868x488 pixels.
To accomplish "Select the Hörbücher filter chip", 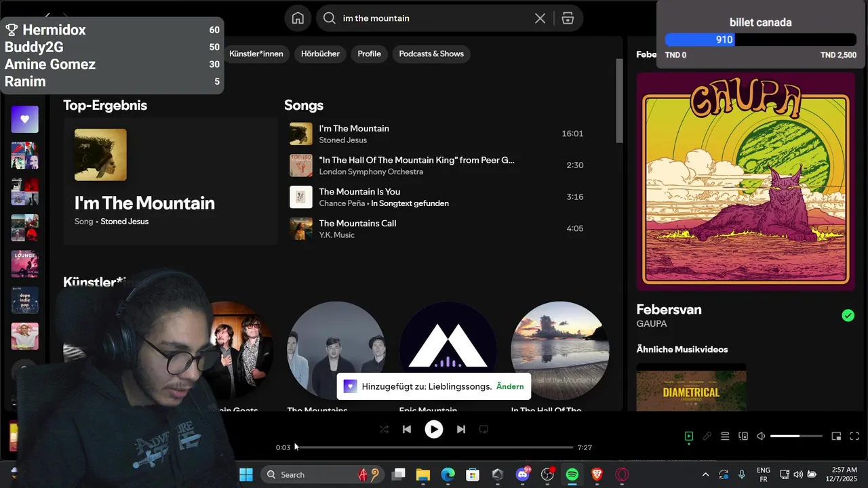I will 320,54.
